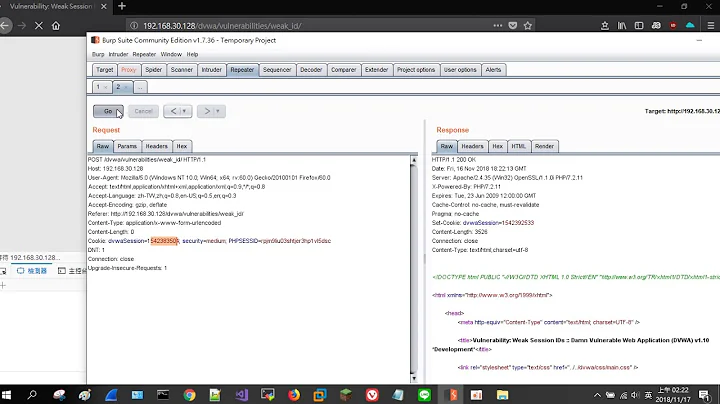Screen dimensions: 720x404
Task: Click the request pane scrollbar up arrow
Action: click(414, 160)
